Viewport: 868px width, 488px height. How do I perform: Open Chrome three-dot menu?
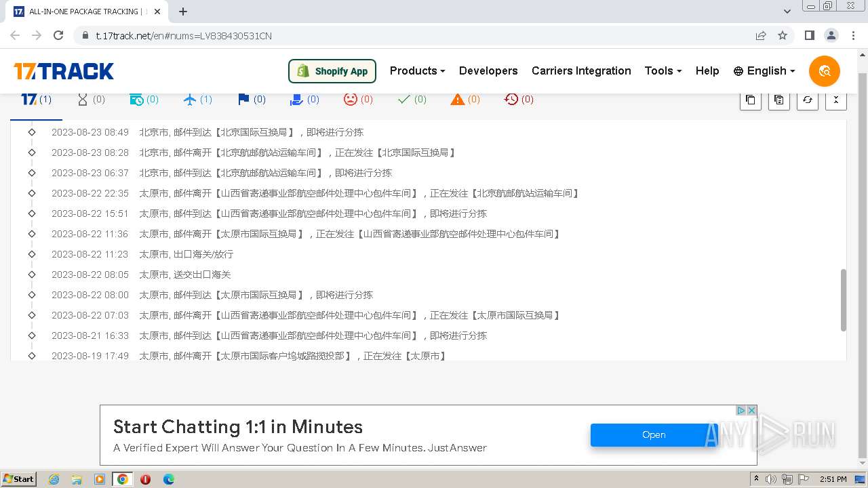pos(852,35)
